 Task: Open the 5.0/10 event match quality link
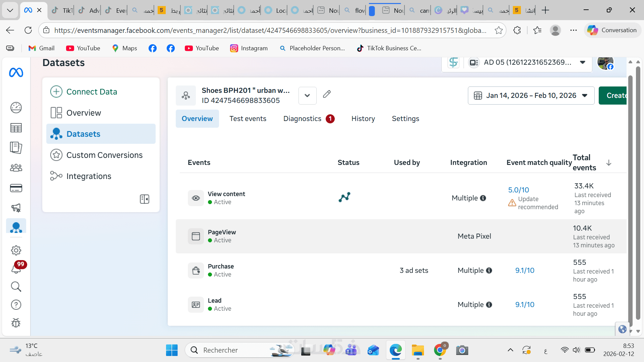[x=518, y=190]
